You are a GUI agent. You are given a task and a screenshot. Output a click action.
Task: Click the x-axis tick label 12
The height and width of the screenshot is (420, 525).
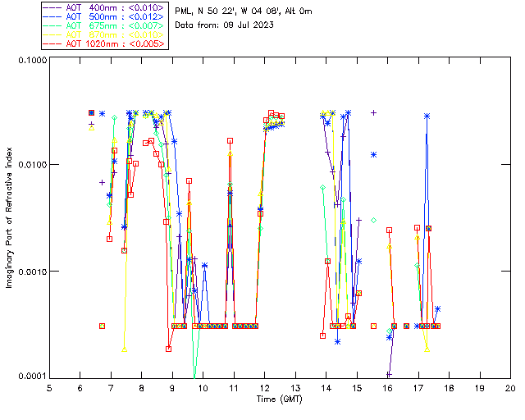[264, 388]
